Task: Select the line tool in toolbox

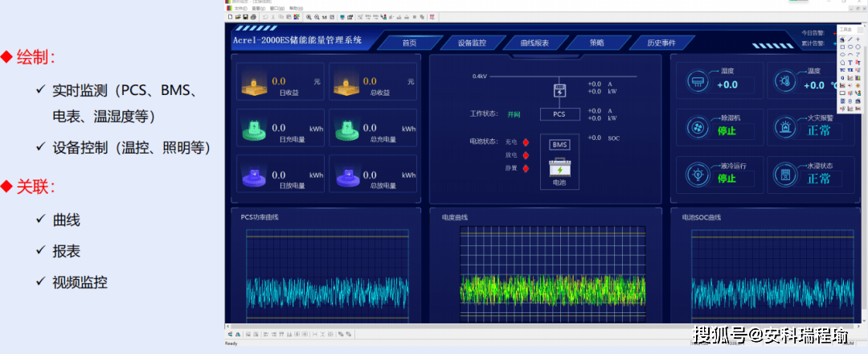Action: [x=850, y=39]
